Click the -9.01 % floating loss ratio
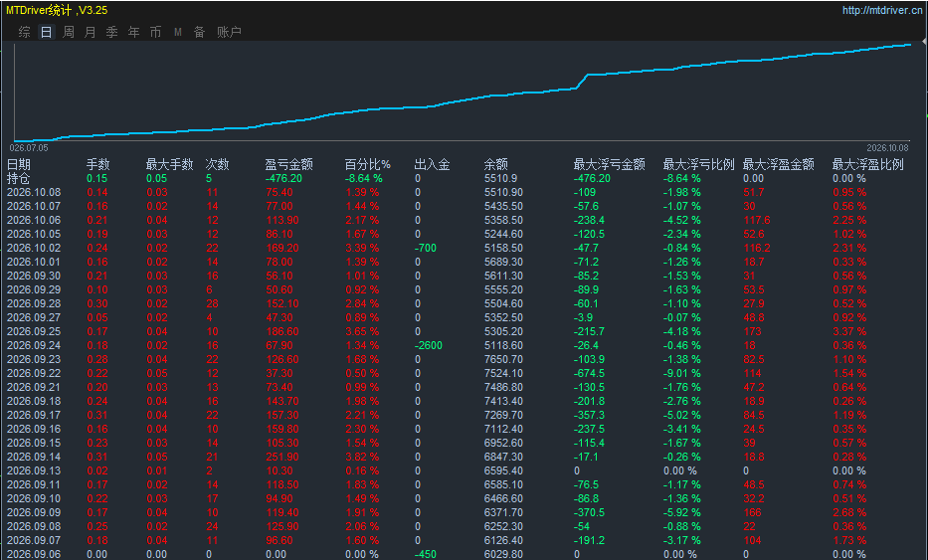The height and width of the screenshot is (560, 928). pos(681,374)
